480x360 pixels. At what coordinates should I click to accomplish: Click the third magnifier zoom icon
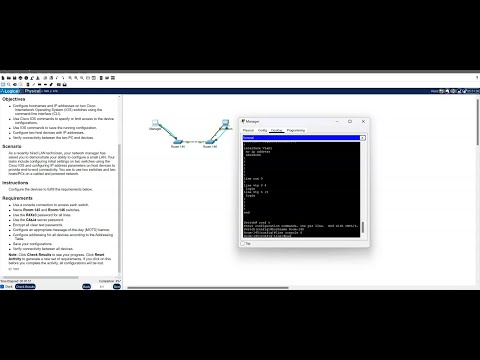pos(82,78)
